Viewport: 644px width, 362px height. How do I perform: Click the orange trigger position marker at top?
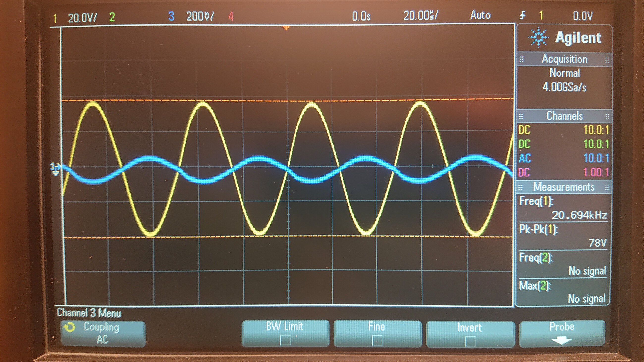click(287, 28)
